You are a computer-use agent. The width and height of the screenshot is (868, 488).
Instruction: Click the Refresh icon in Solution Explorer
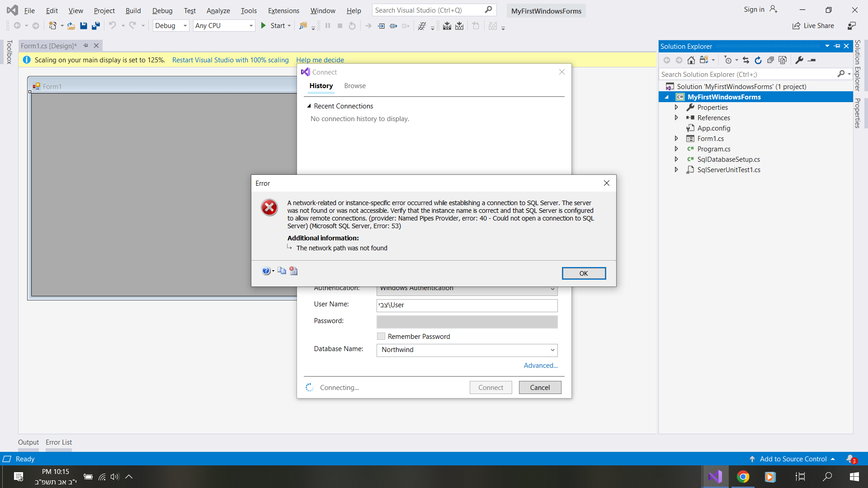[758, 60]
